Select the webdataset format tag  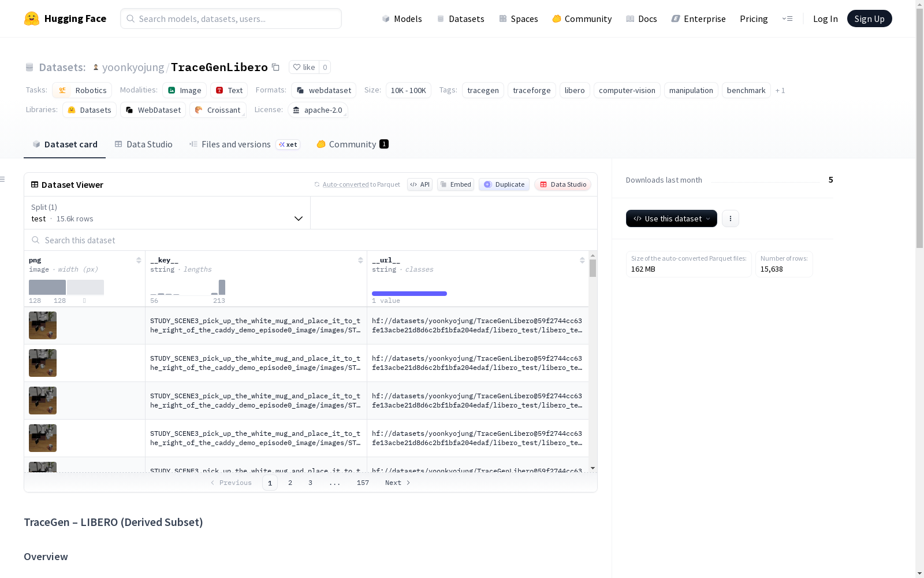pyautogui.click(x=324, y=90)
